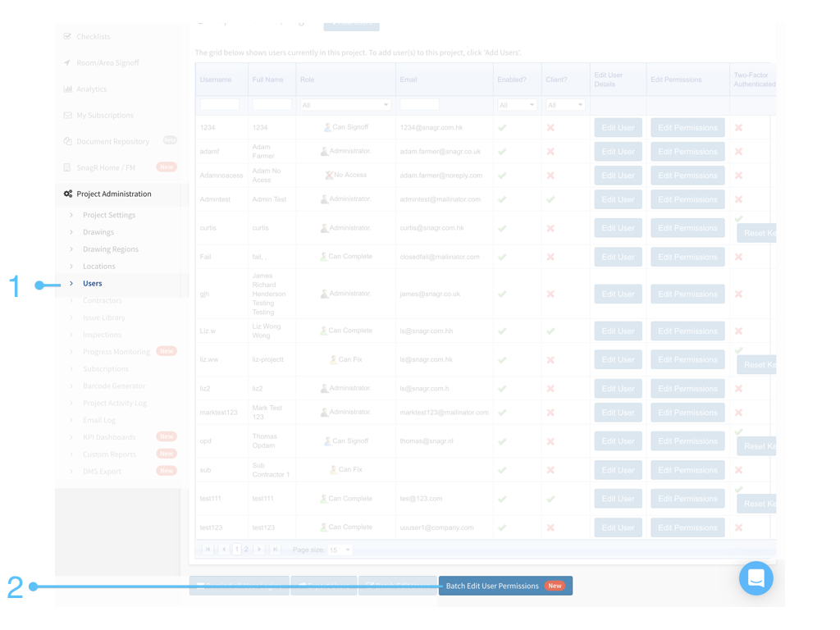Open the chat support bubble

point(756,578)
